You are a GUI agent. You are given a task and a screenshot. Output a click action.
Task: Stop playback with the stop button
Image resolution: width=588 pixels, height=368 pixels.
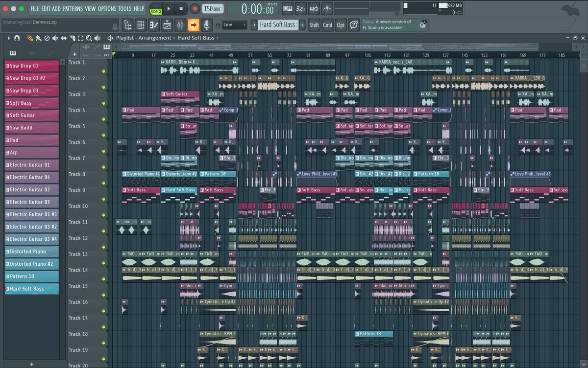181,9
